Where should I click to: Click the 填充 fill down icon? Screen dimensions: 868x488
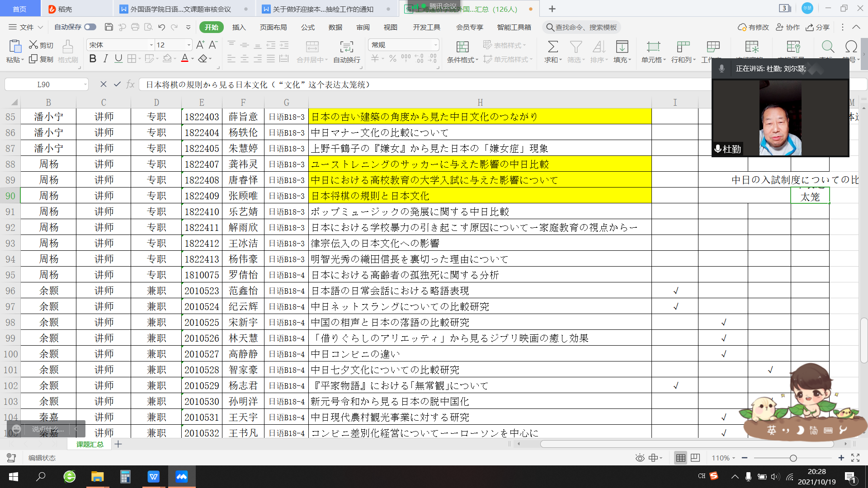[622, 47]
